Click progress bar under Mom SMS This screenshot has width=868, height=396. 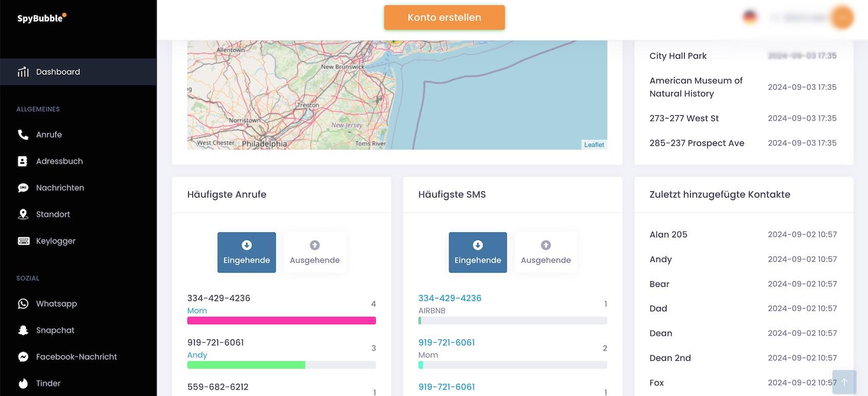coord(513,365)
